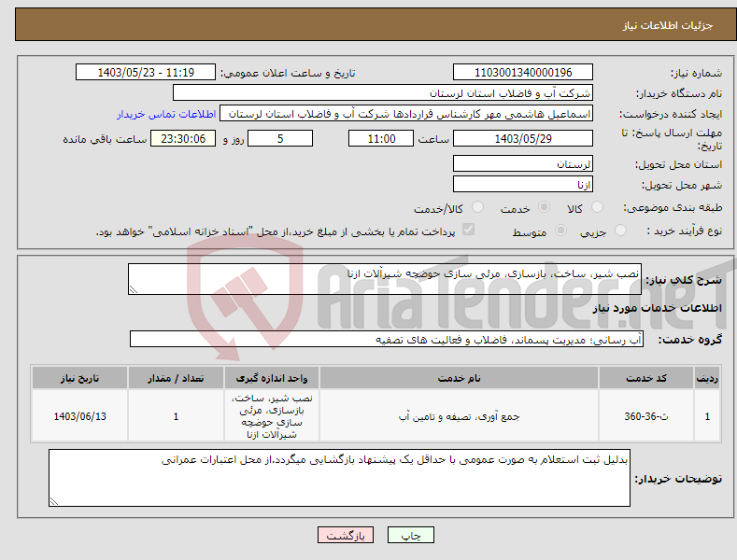
Task: Click the remaining time field 23:30:06
Action: tap(183, 138)
